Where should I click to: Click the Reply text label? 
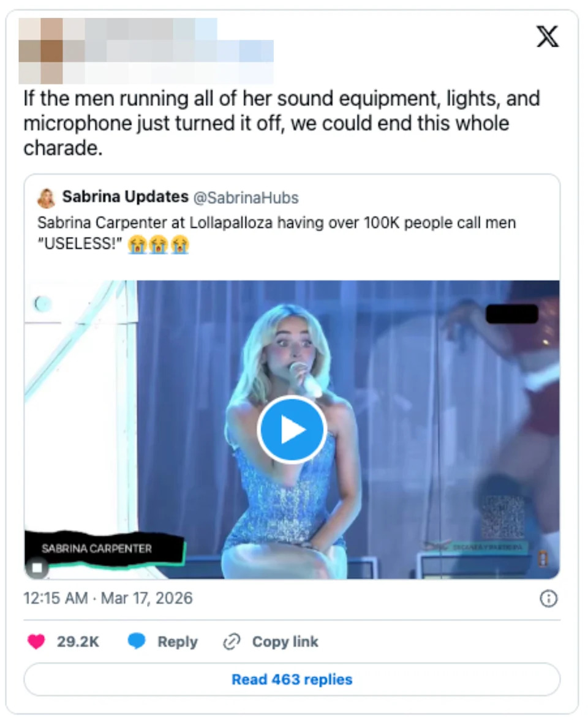tap(177, 641)
